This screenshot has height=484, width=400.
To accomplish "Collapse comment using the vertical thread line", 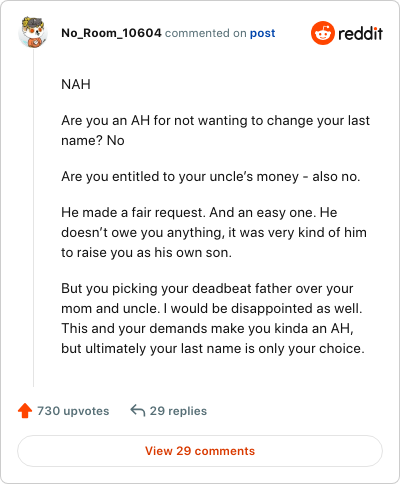I will point(33,217).
